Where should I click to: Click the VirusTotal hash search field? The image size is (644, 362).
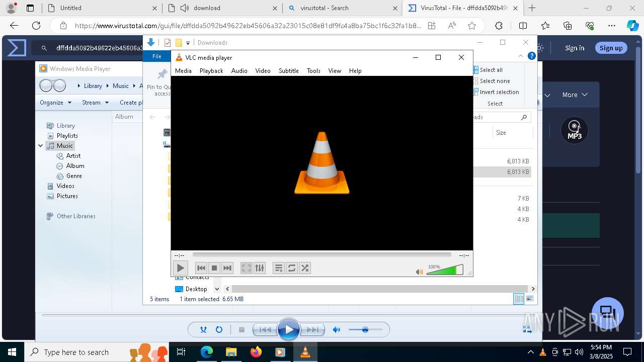pyautogui.click(x=94, y=48)
